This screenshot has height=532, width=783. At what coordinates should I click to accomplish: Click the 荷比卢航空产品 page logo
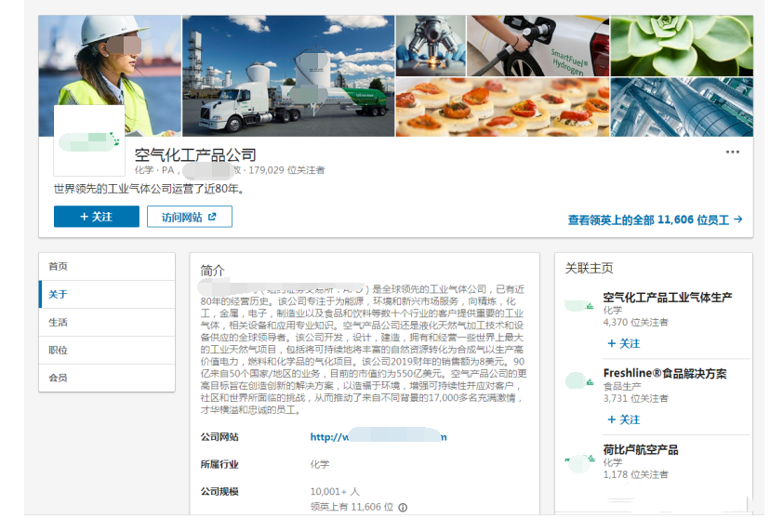coord(579,463)
